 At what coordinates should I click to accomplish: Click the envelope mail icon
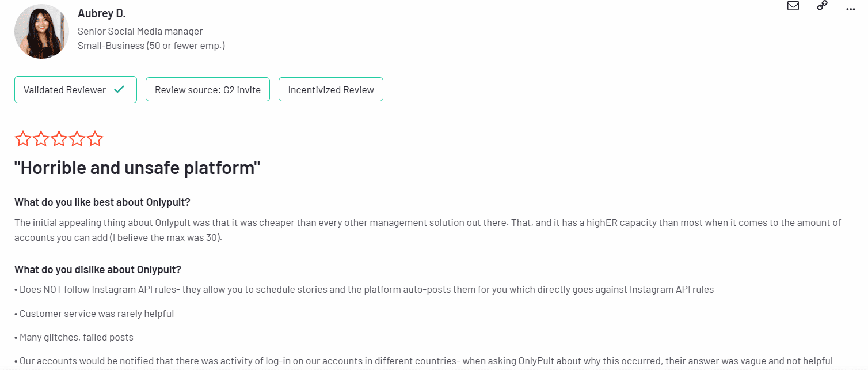793,6
